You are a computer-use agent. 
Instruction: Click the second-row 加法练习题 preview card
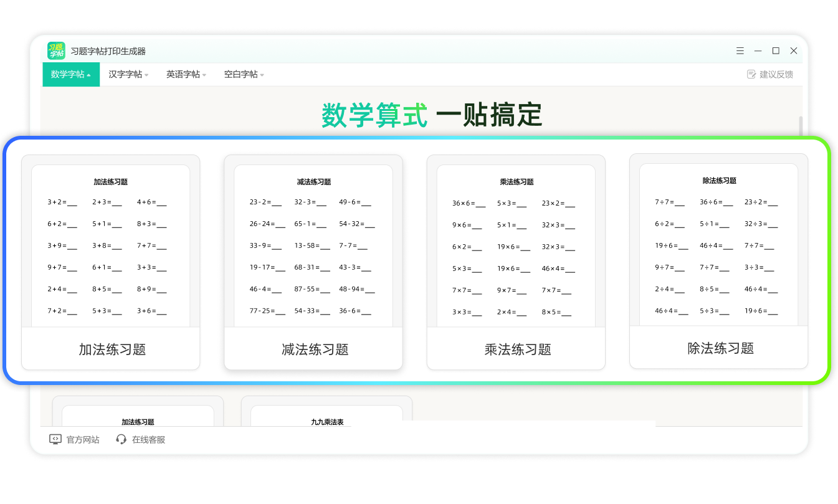[138, 411]
